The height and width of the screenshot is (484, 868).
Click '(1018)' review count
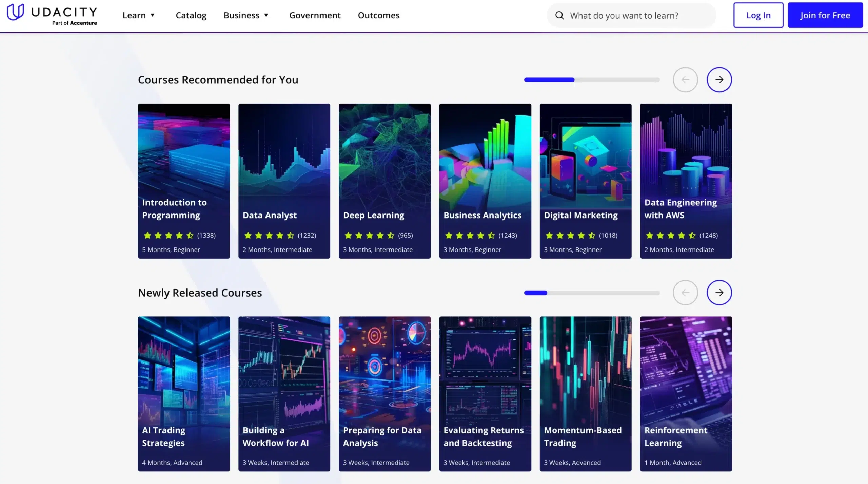point(608,235)
